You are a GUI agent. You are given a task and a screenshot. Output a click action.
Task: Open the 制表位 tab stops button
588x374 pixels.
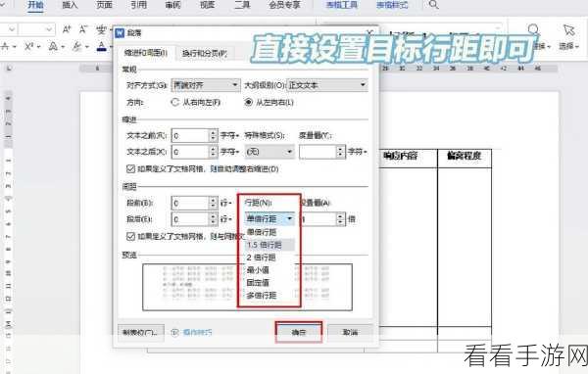[x=141, y=333]
